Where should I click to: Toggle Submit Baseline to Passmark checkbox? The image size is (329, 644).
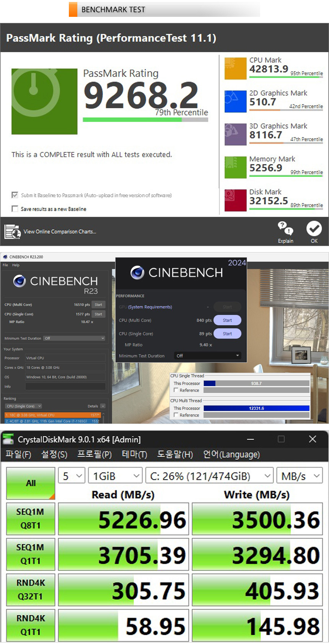[15, 195]
